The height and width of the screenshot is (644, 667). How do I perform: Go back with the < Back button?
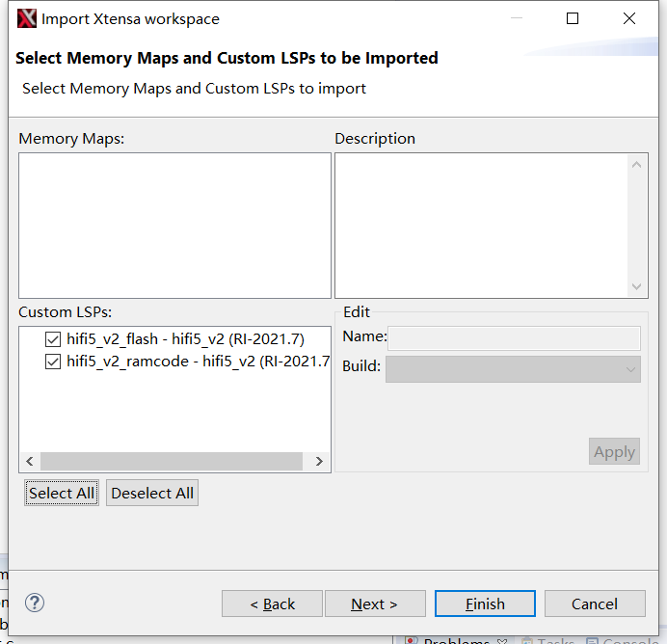[x=272, y=604]
